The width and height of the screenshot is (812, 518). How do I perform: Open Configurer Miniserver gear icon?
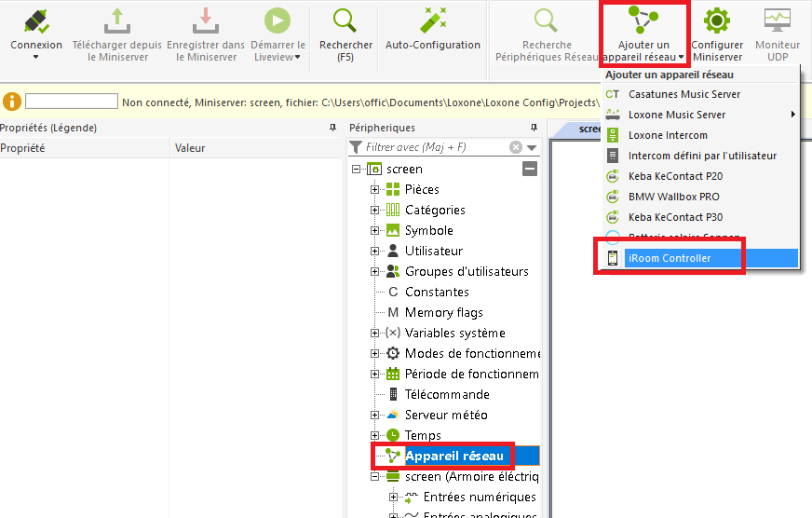716,20
